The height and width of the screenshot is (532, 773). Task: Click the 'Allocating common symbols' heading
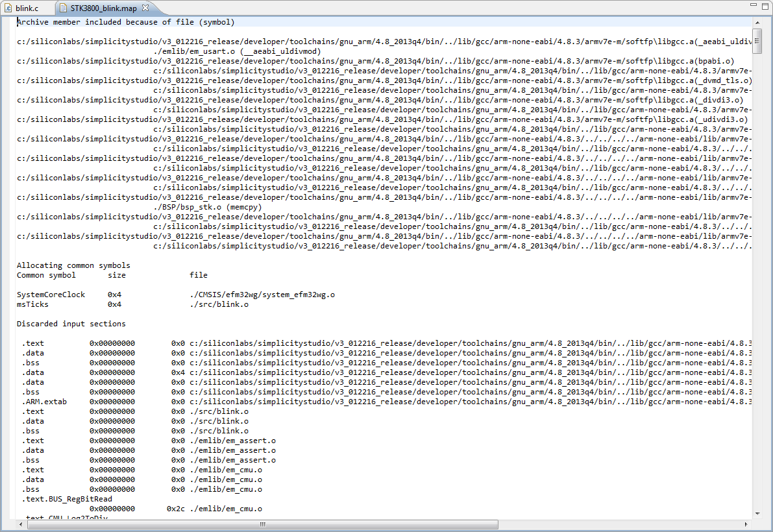pyautogui.click(x=73, y=265)
